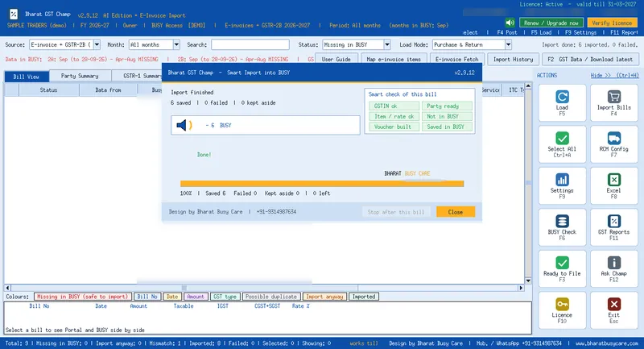Viewport: 644px width, 349px height.
Task: Open the F11 Report menu item
Action: click(624, 32)
